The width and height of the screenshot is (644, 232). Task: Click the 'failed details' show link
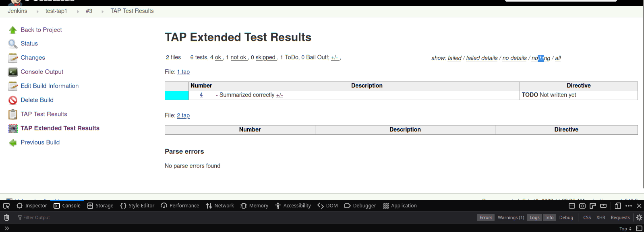click(482, 58)
